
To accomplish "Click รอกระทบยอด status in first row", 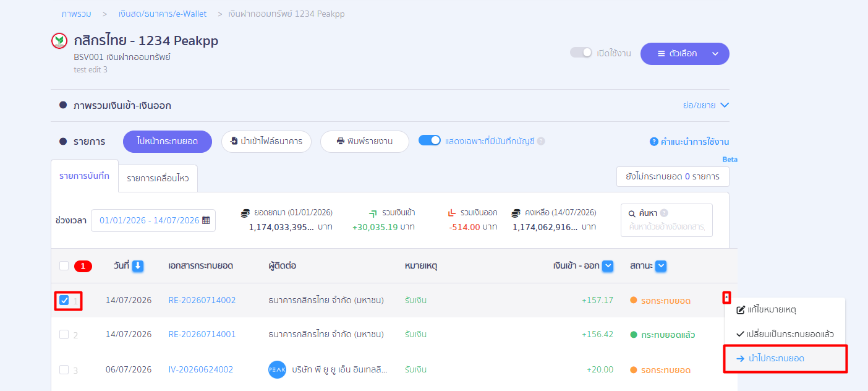I will click(660, 301).
